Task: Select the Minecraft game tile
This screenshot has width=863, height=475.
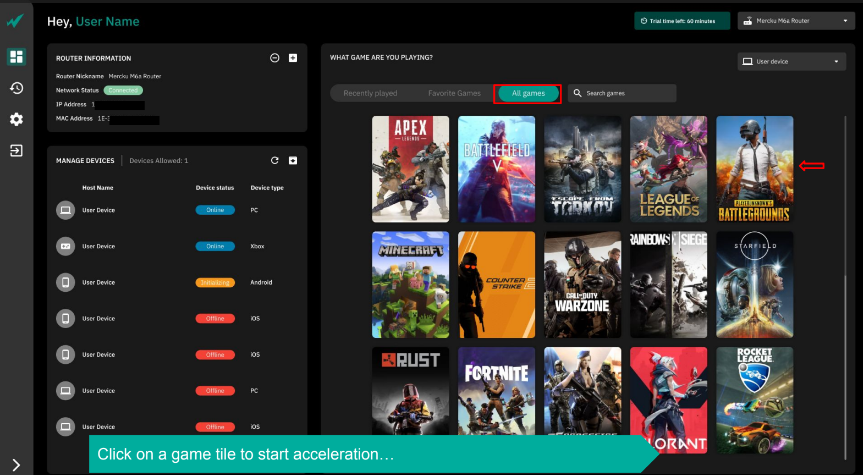Action: (x=410, y=285)
